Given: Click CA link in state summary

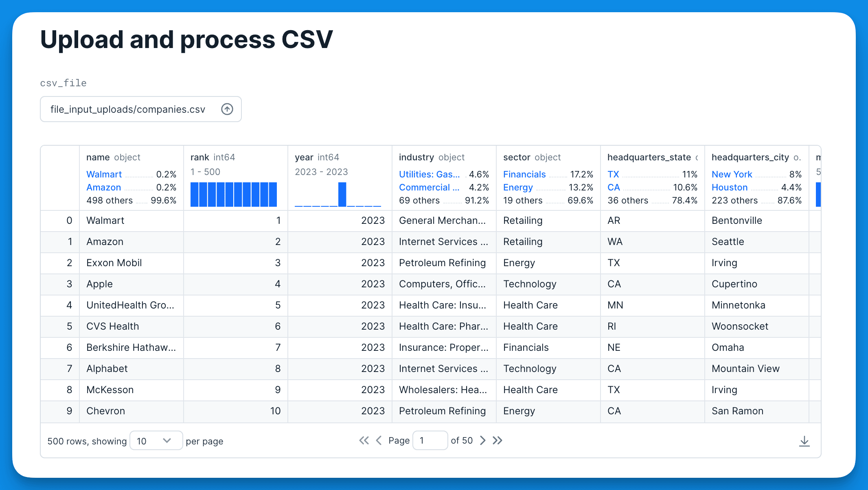Looking at the screenshot, I should [x=614, y=187].
